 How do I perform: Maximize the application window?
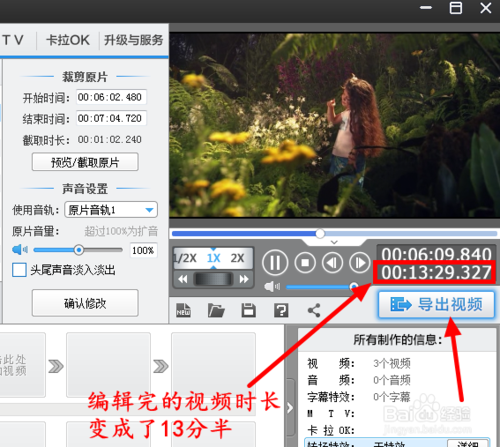click(x=456, y=8)
